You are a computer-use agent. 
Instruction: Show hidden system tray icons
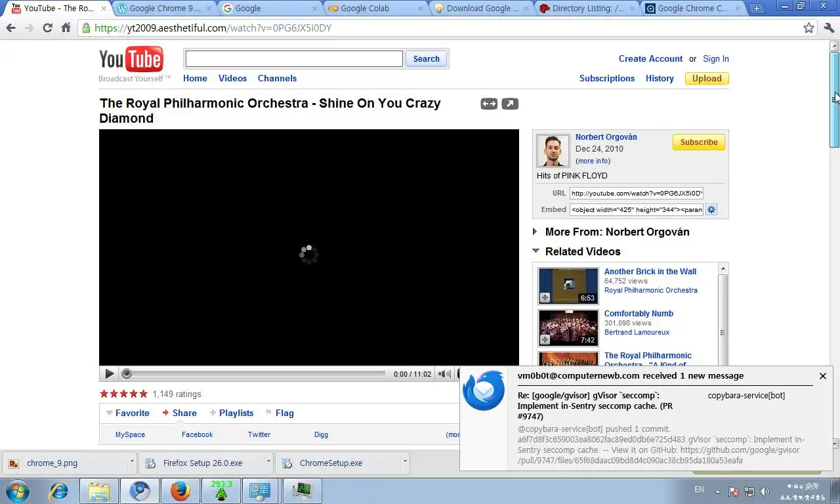[717, 491]
